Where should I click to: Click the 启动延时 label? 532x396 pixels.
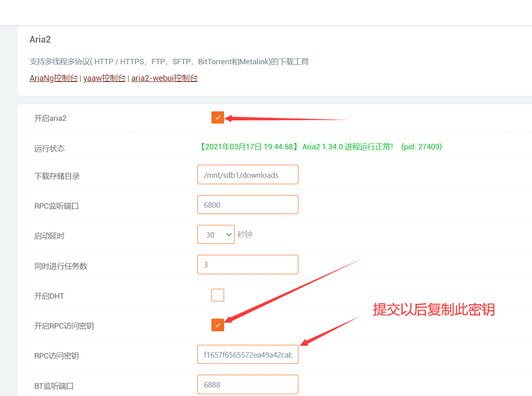pyautogui.click(x=49, y=236)
